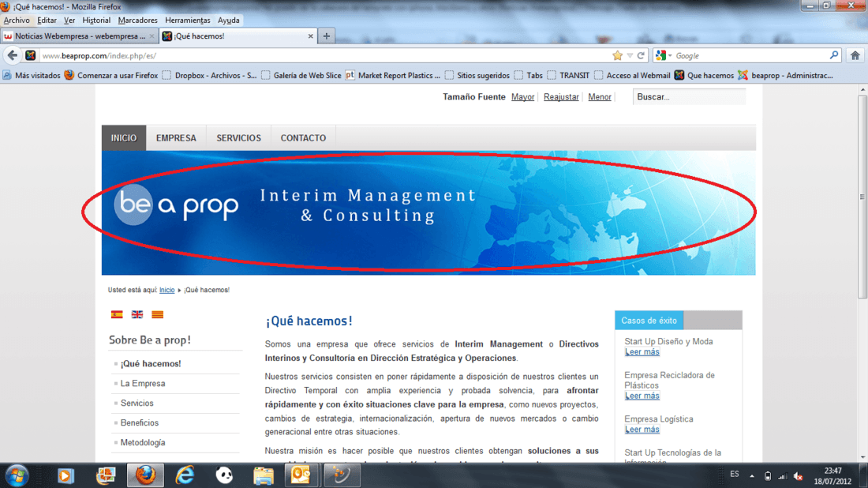
Task: Click the ES language indicator in tray
Action: [734, 474]
